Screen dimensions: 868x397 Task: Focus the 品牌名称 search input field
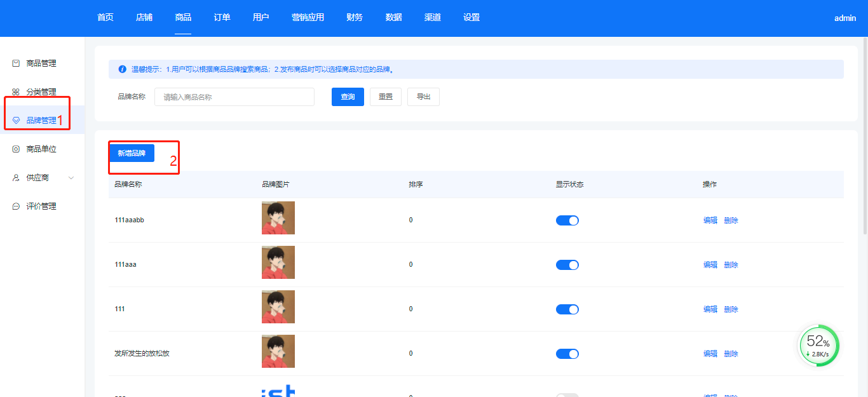pyautogui.click(x=234, y=97)
